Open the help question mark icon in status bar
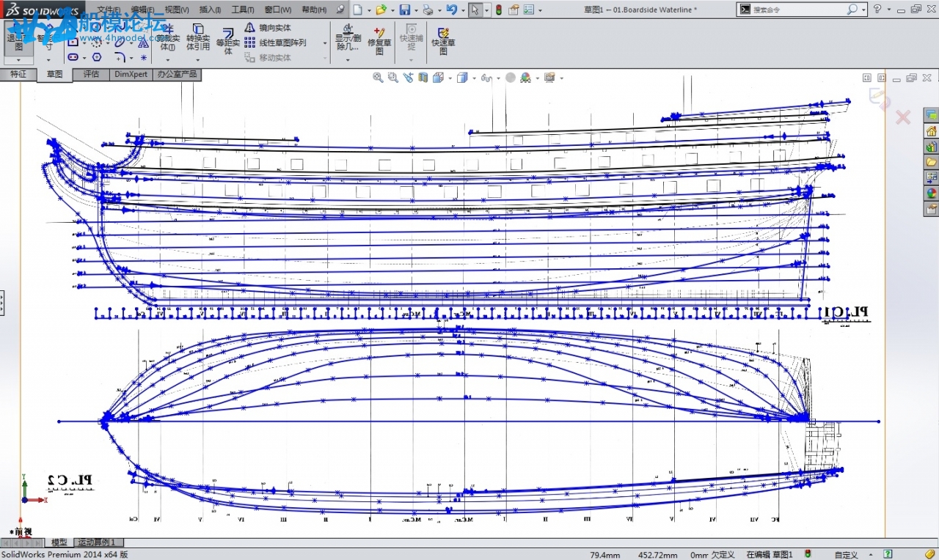This screenshot has width=939, height=560. 888,554
